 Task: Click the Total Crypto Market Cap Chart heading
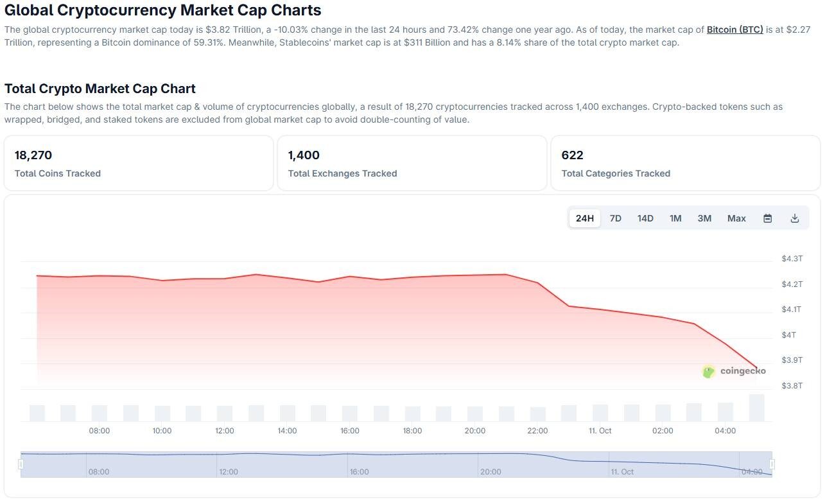[x=100, y=89]
